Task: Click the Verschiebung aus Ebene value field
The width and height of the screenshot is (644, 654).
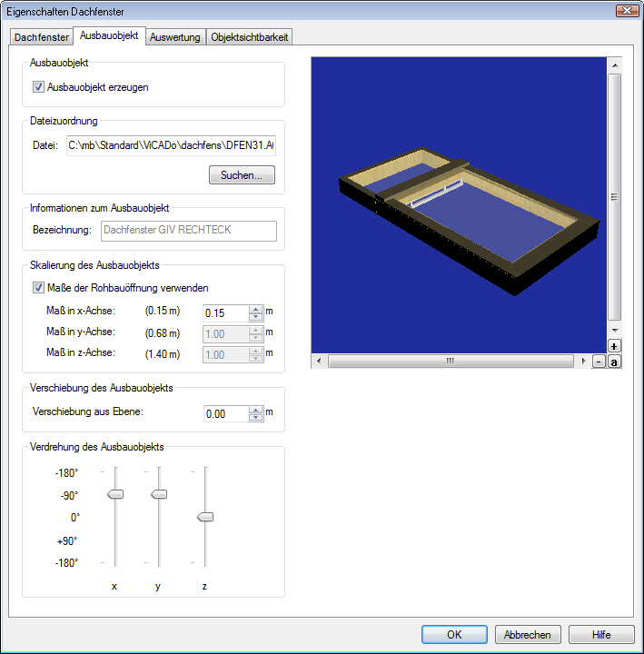Action: pyautogui.click(x=226, y=414)
